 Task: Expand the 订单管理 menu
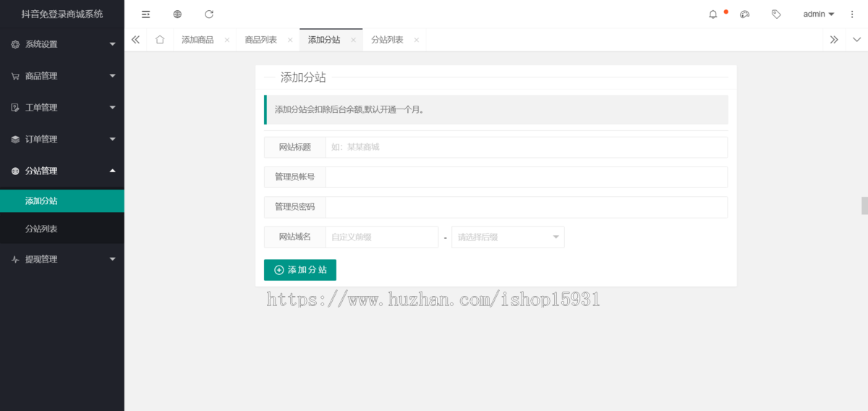pyautogui.click(x=112, y=140)
